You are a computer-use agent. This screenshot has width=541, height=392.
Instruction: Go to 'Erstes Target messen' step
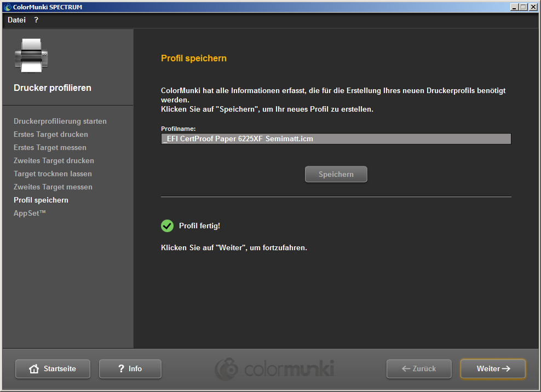click(x=50, y=147)
